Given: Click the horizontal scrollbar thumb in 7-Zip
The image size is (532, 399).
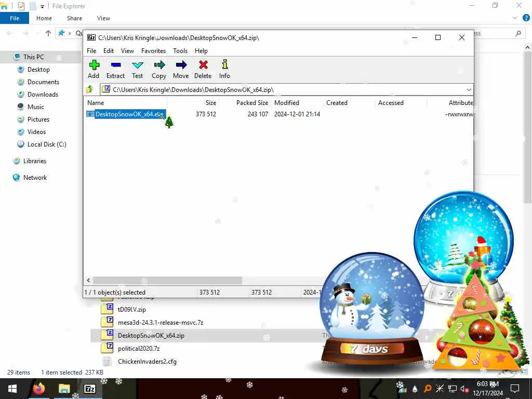Looking at the screenshot, I should pyautogui.click(x=167, y=280).
